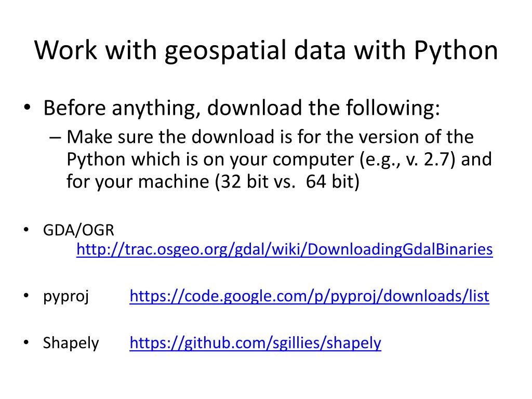The image size is (532, 399).
Task: Click the bullet dot before "Before anything"
Action: [27, 107]
